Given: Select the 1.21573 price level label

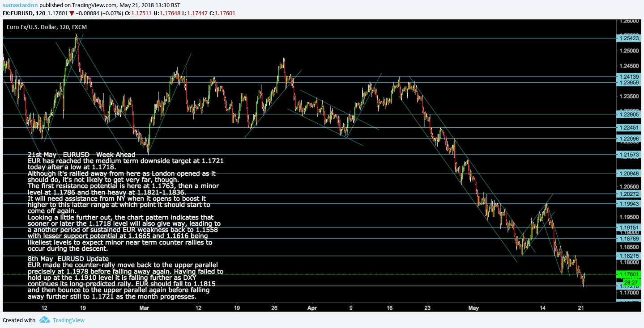Looking at the screenshot, I should coord(629,154).
